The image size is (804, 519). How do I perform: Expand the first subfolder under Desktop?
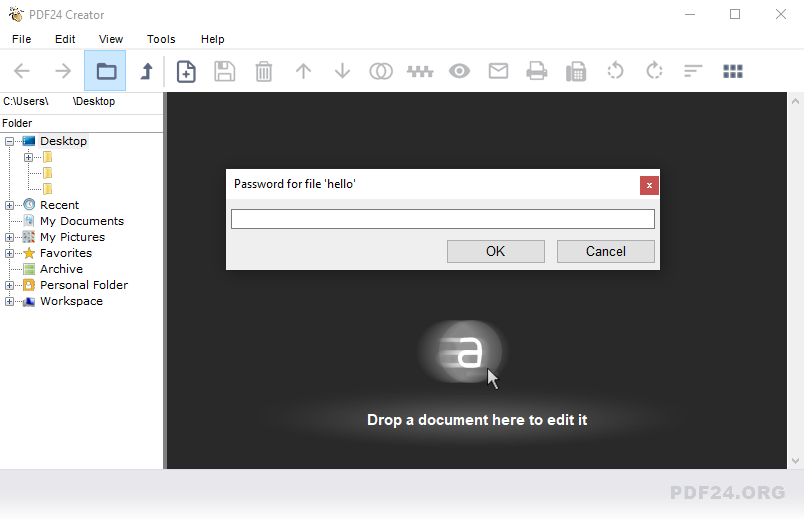[29, 157]
